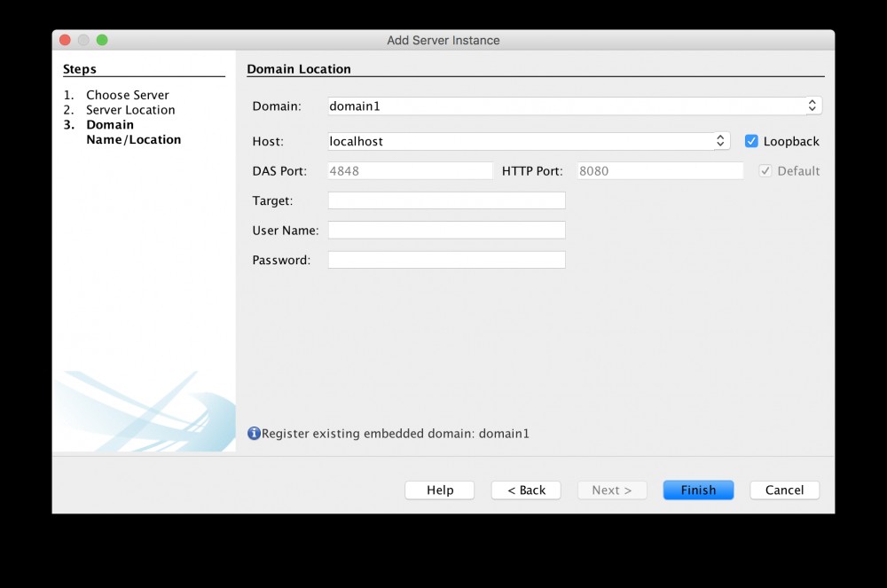Click the Password input field
887x588 pixels.
pyautogui.click(x=446, y=259)
